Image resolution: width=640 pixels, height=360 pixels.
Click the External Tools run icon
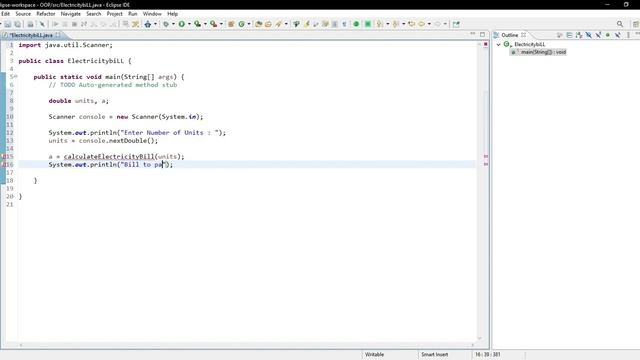(x=213, y=24)
